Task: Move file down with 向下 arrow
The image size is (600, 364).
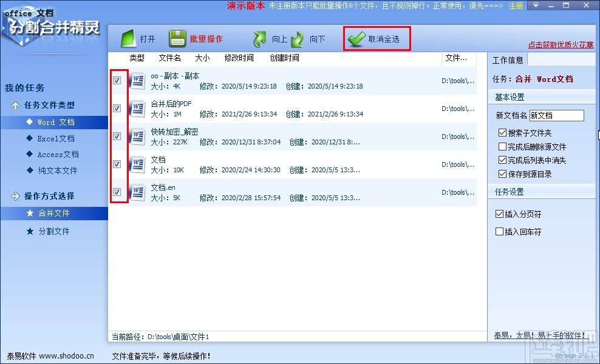Action: pyautogui.click(x=298, y=39)
